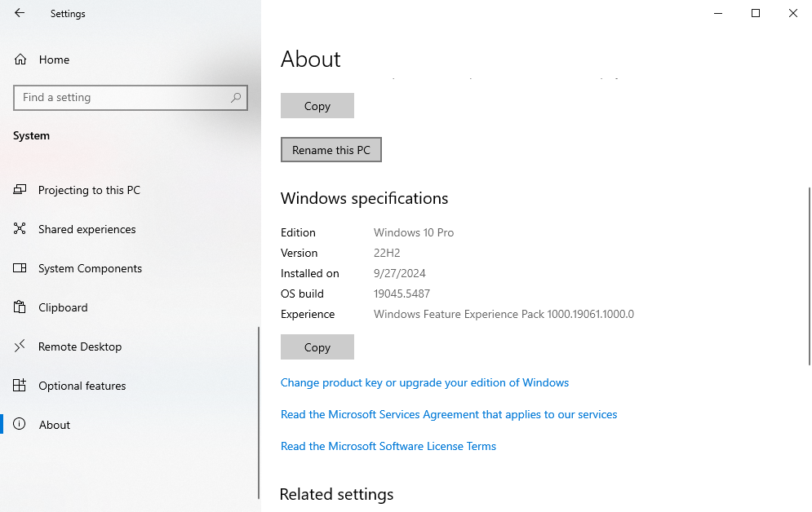812x512 pixels.
Task: Click the Shared experiences icon
Action: 20,228
